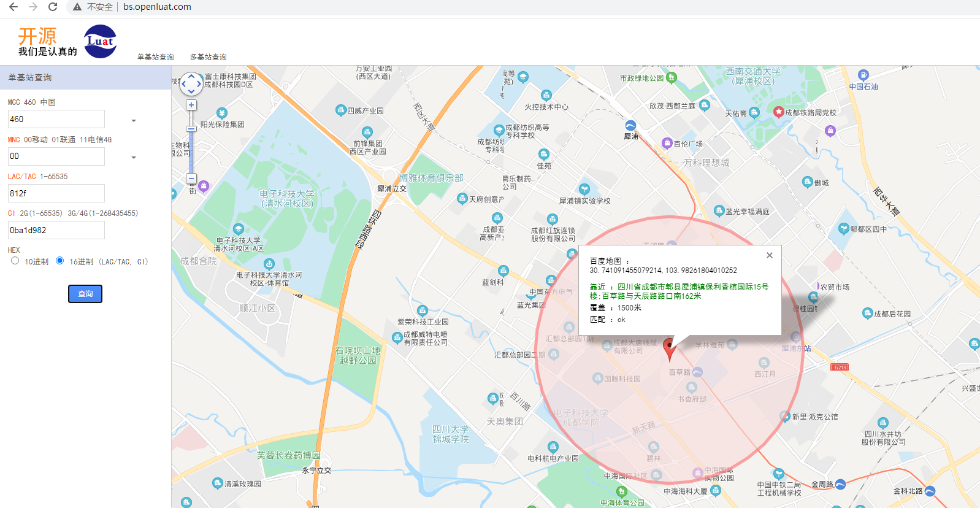The height and width of the screenshot is (508, 980).
Task: Pan the map up with arrow
Action: click(x=191, y=76)
